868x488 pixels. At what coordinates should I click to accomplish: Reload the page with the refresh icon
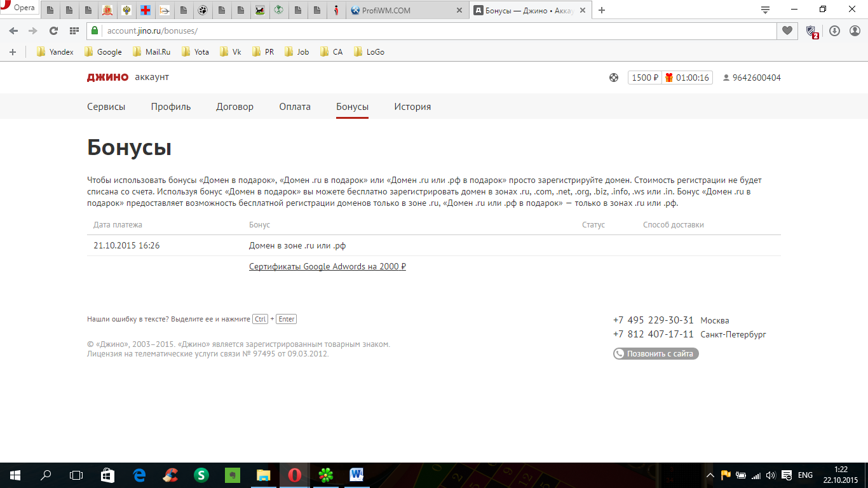(x=54, y=30)
